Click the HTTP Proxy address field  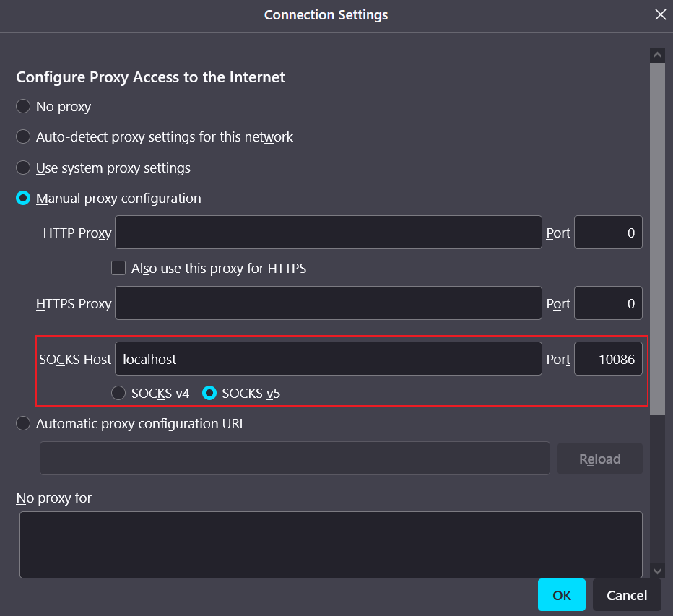pos(328,233)
